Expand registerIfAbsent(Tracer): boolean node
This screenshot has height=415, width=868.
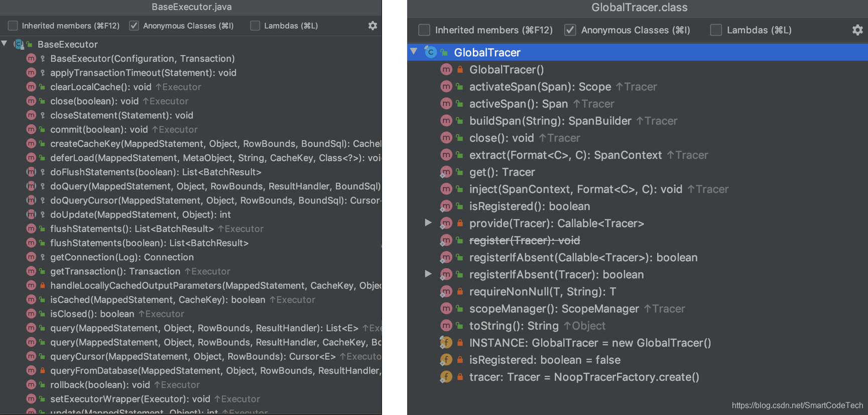(428, 274)
